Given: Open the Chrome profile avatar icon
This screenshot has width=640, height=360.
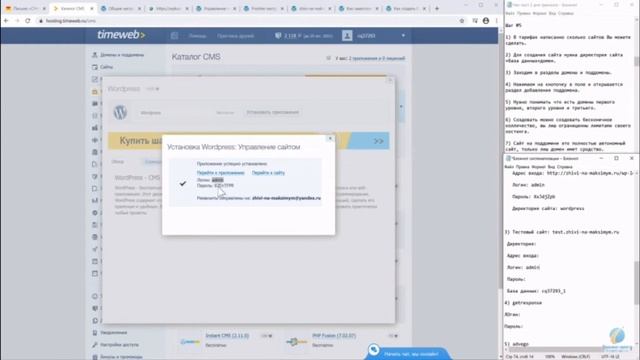Looking at the screenshot, I should point(486,21).
